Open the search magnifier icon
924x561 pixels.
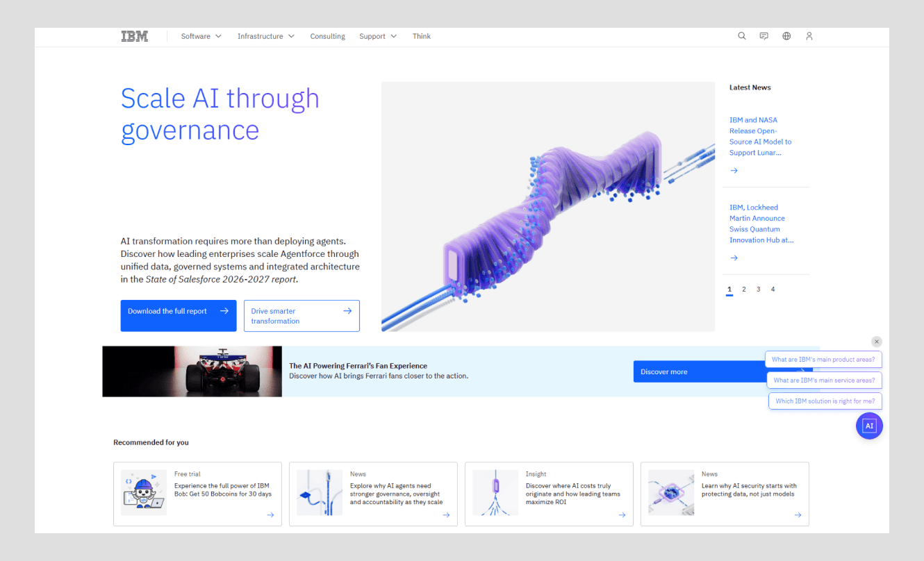tap(742, 36)
